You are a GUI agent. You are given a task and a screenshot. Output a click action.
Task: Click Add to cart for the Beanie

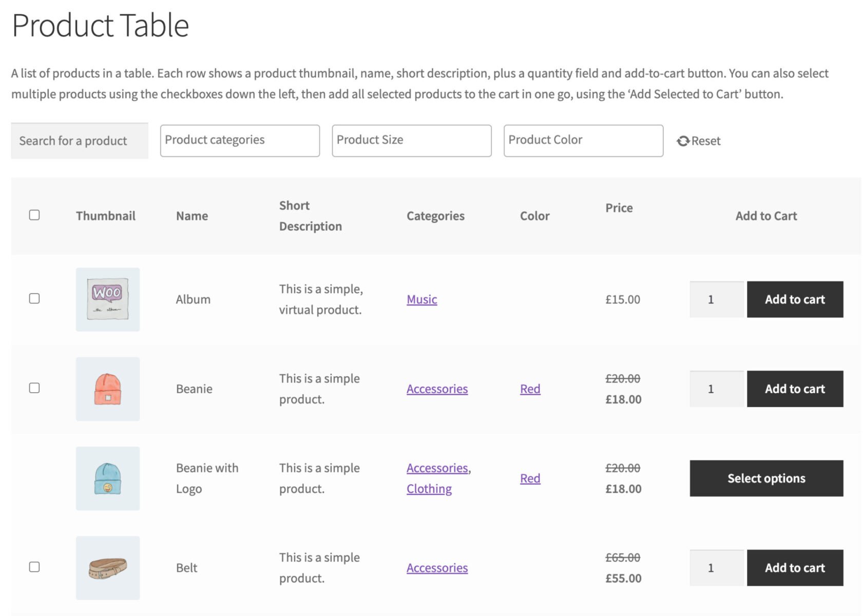795,389
